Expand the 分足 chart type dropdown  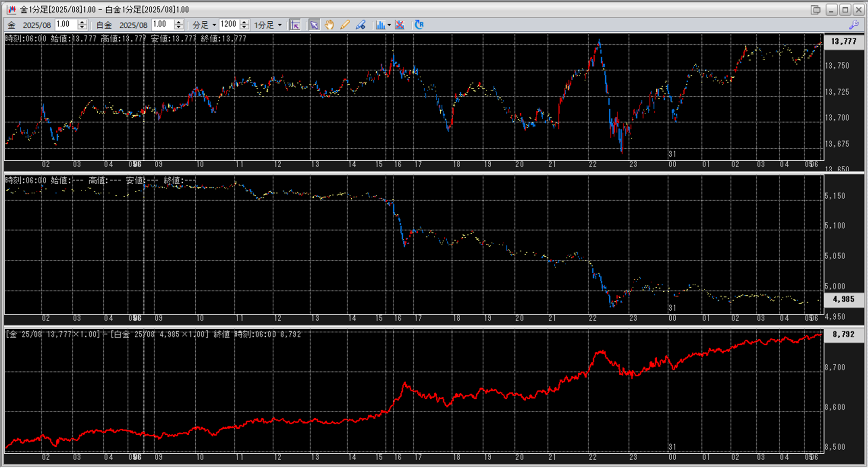(214, 25)
